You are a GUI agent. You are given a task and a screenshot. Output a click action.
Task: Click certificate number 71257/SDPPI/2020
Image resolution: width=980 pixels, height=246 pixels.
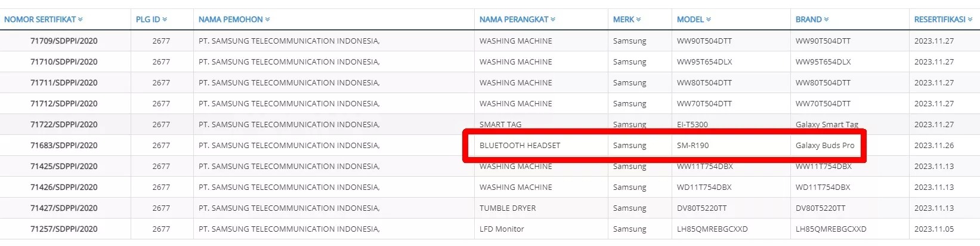pos(64,229)
